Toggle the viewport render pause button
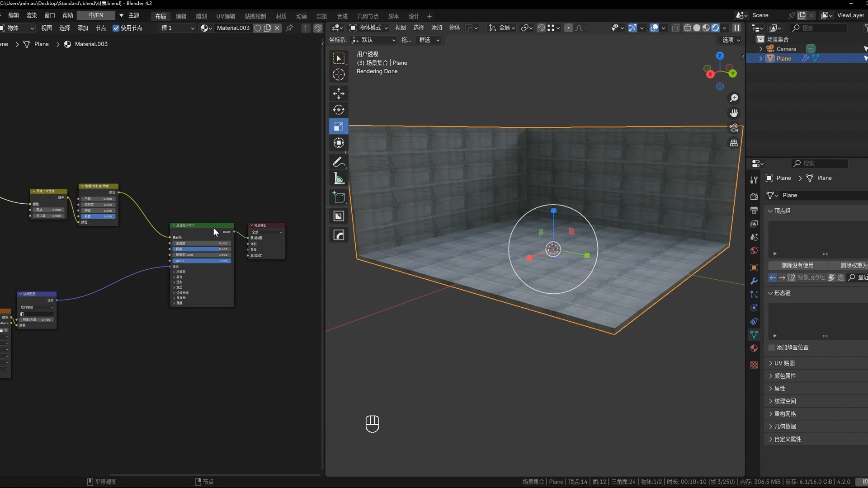 [x=737, y=28]
